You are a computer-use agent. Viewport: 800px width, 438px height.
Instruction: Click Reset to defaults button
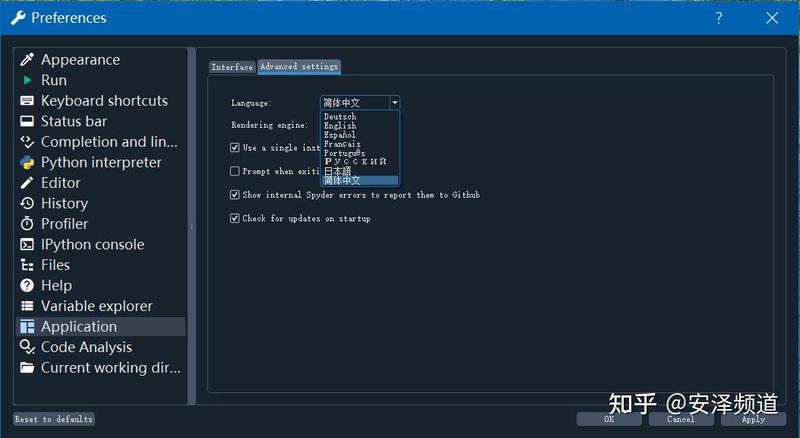(54, 419)
